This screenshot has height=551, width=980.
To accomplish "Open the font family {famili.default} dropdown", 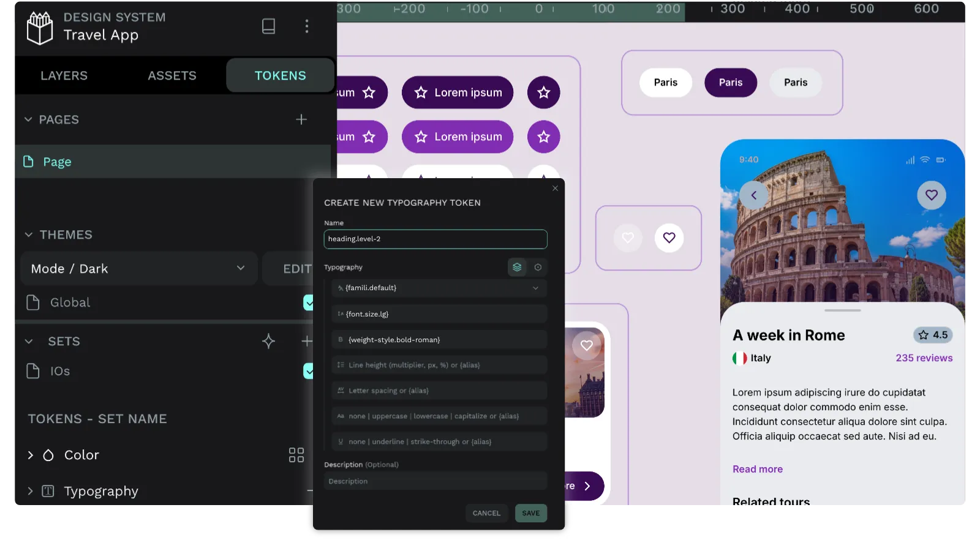I will pyautogui.click(x=439, y=288).
